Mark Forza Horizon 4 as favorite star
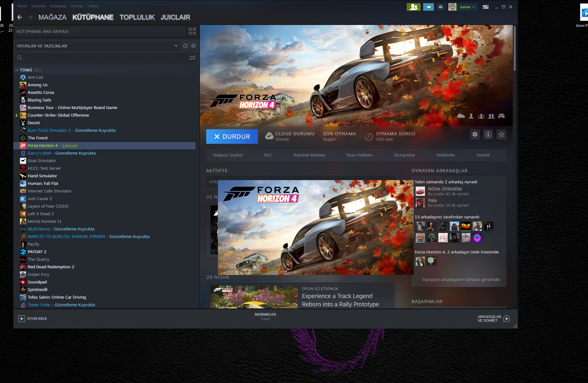This screenshot has width=588, height=383. pyautogui.click(x=501, y=134)
